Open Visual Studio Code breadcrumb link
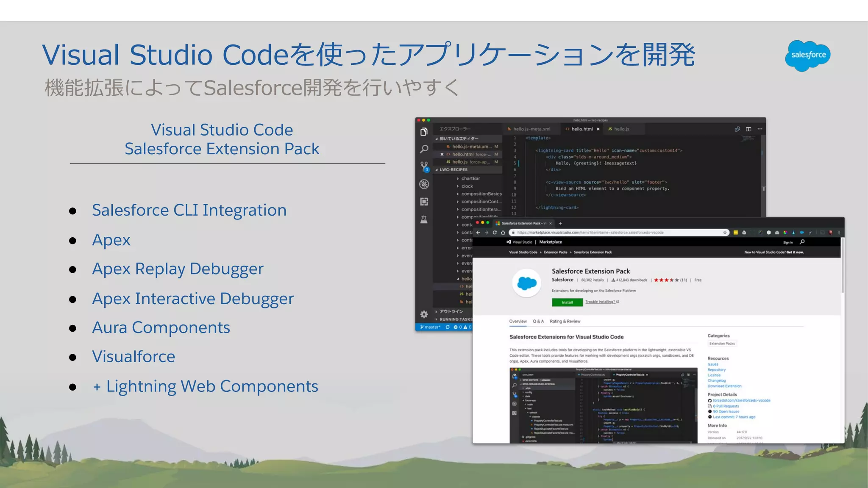This screenshot has height=488, width=868. coord(523,252)
